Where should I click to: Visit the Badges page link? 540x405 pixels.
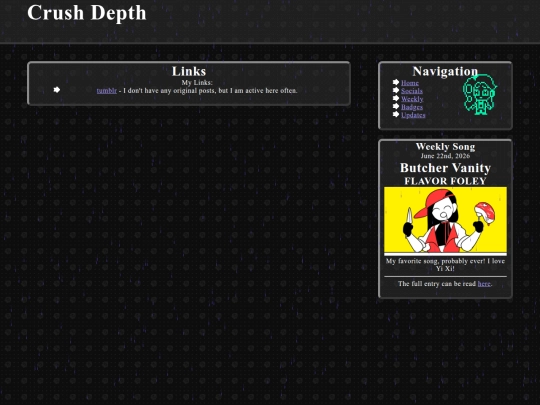click(x=412, y=107)
